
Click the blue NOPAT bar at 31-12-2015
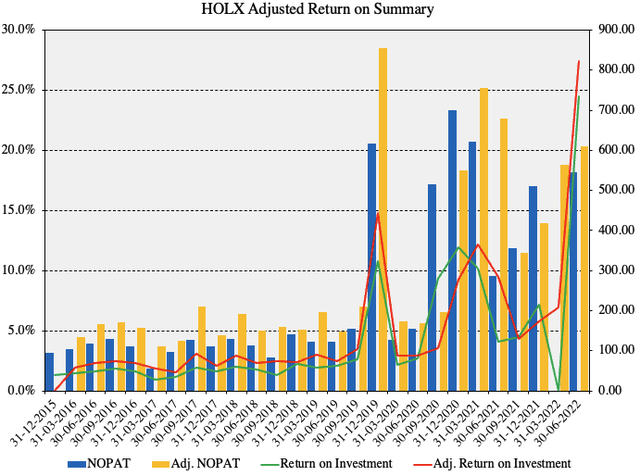point(49,371)
